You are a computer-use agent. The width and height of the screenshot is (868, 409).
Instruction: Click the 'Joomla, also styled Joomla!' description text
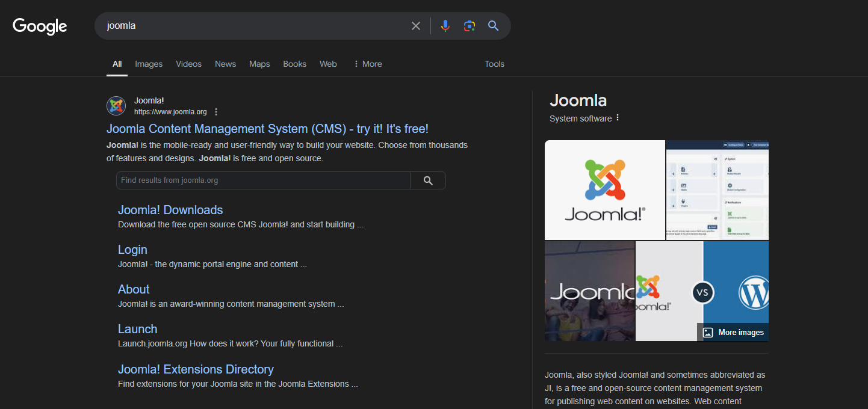point(655,388)
